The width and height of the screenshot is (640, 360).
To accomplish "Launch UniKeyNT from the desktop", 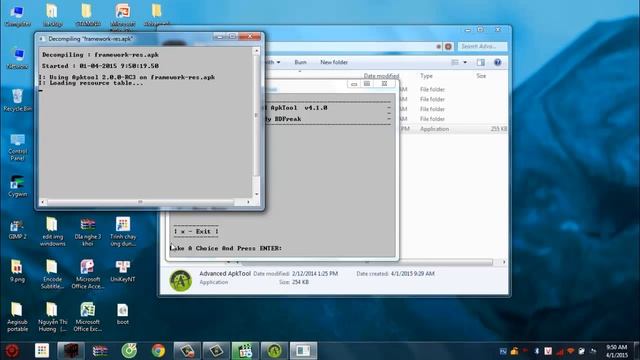I will (123, 271).
